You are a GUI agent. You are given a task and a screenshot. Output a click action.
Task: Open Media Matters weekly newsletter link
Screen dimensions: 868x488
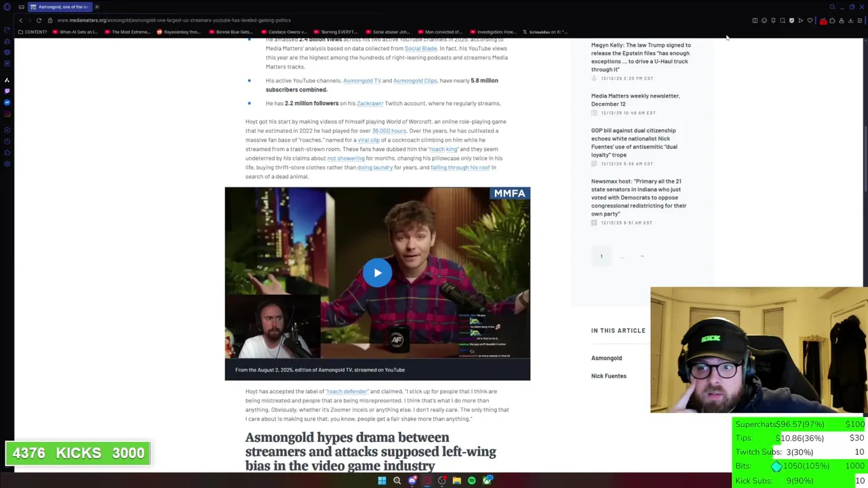[635, 100]
